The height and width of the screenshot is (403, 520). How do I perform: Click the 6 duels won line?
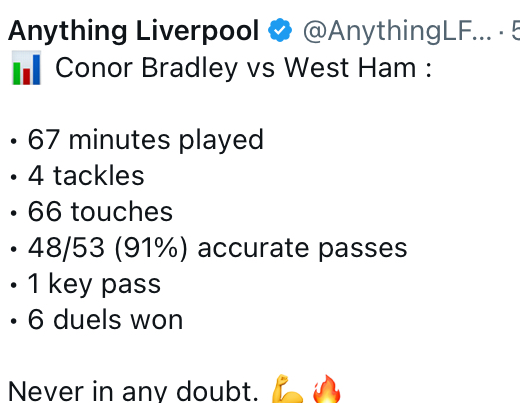tap(105, 320)
